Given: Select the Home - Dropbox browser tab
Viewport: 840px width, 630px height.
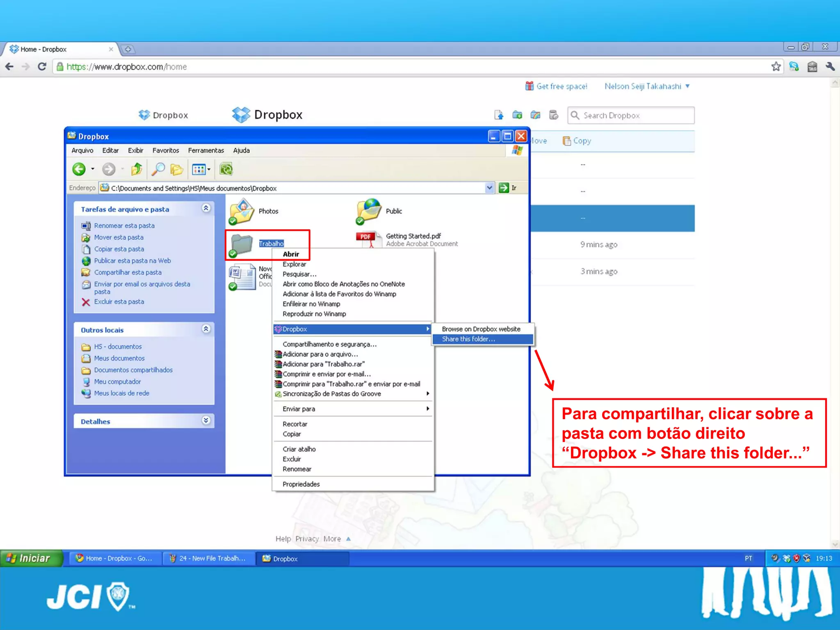Looking at the screenshot, I should [61, 49].
